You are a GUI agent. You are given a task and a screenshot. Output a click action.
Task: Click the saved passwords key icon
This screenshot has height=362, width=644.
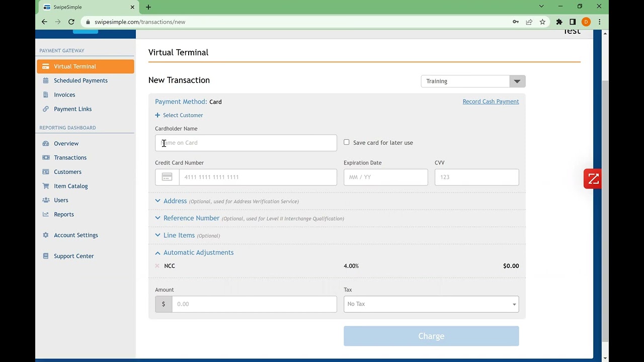click(516, 22)
